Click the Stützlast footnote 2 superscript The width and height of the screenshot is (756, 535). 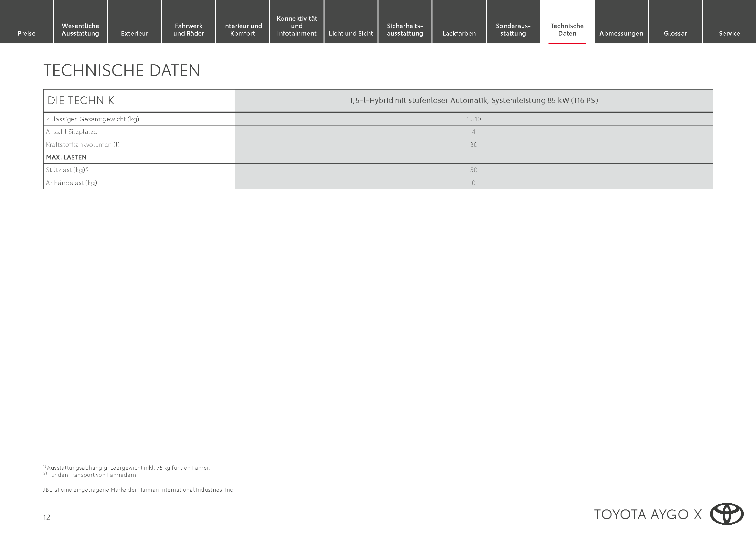tap(87, 169)
